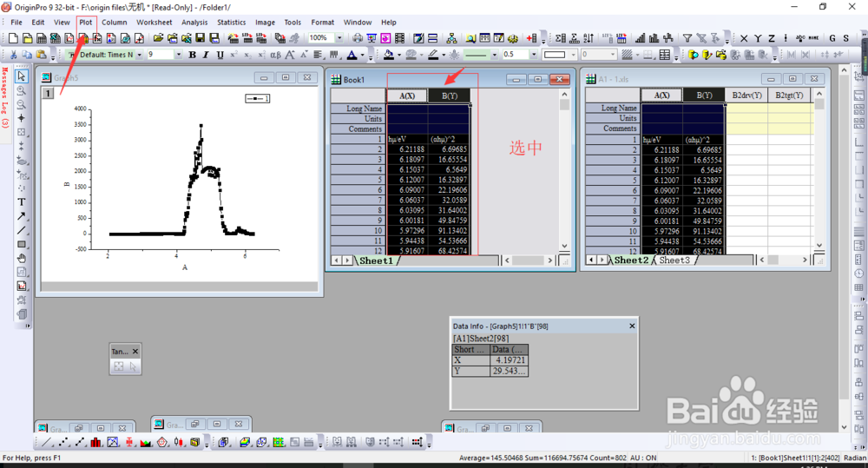
Task: Click the column bar plot icon in bottom toolbar
Action: pyautogui.click(x=96, y=442)
